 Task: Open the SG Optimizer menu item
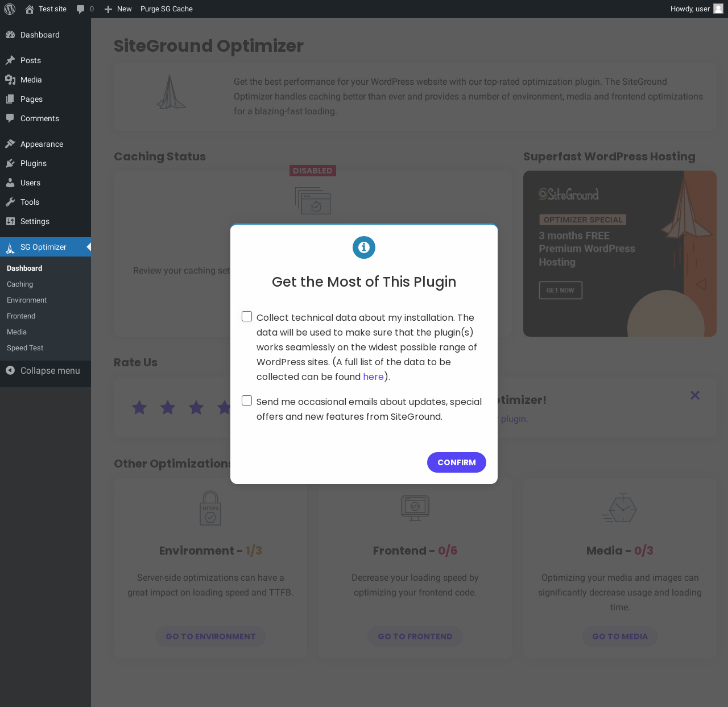click(x=45, y=247)
